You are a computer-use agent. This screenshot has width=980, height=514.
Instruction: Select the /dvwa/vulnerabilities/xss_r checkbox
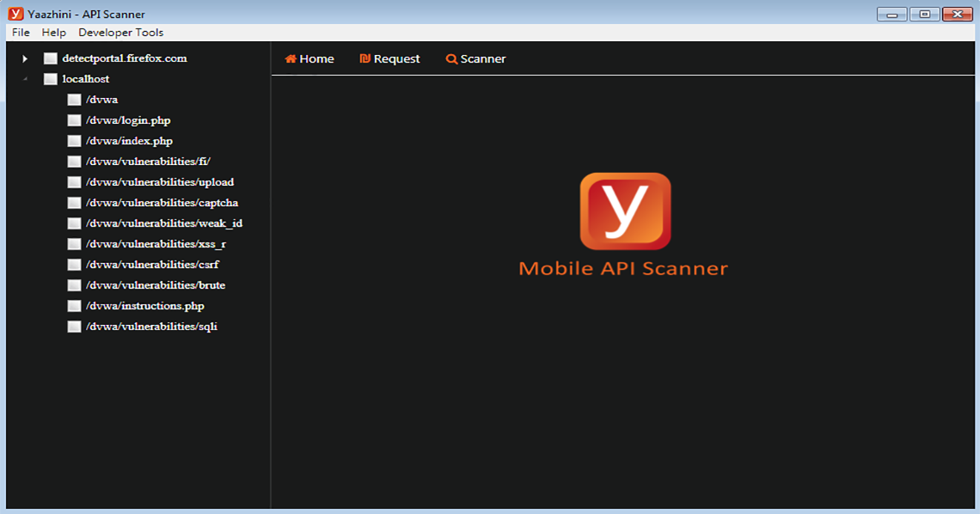(75, 244)
